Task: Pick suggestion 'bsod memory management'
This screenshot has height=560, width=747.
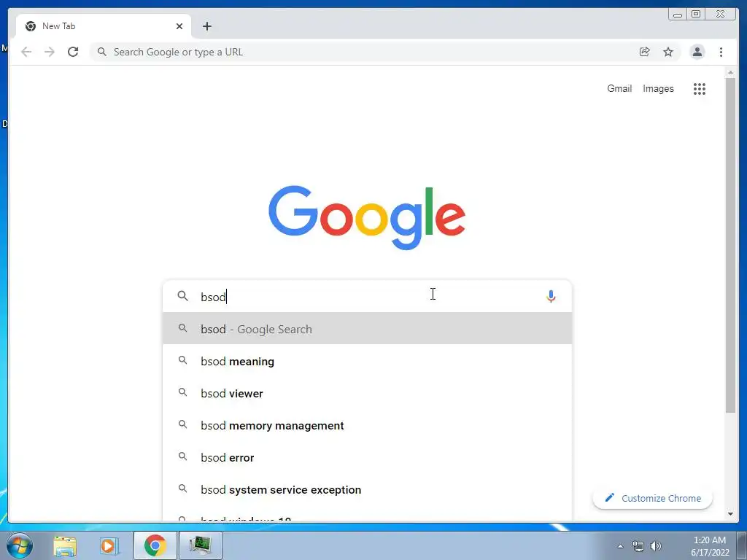Action: point(367,425)
